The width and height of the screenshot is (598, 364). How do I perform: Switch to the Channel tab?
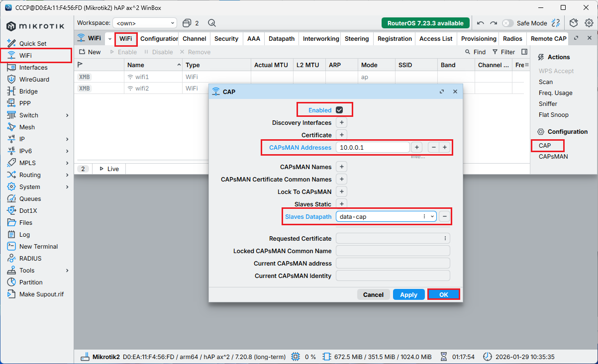[x=195, y=38]
